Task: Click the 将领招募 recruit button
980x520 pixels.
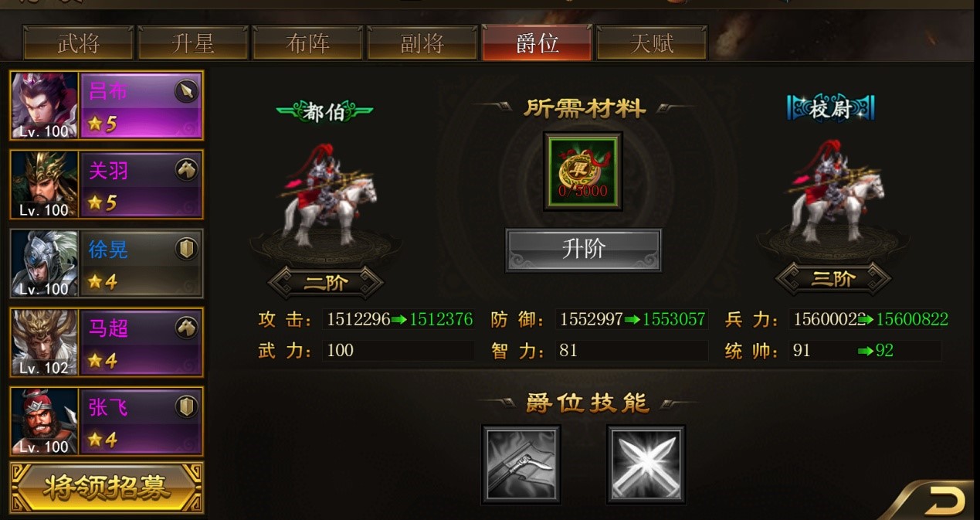Action: [107, 487]
